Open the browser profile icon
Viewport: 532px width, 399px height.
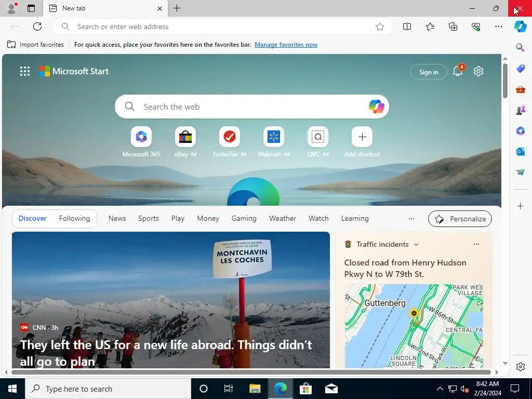point(12,8)
